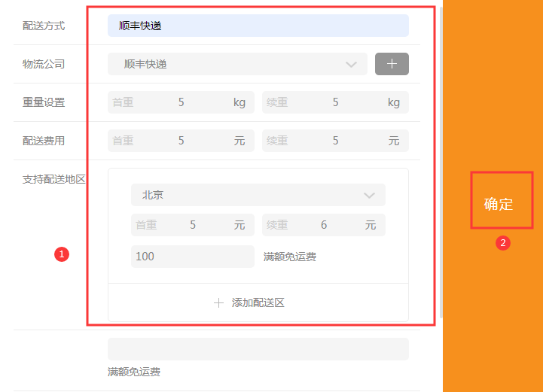Open the 北京 delivery region dropdown
This screenshot has width=543, height=392.
point(258,195)
